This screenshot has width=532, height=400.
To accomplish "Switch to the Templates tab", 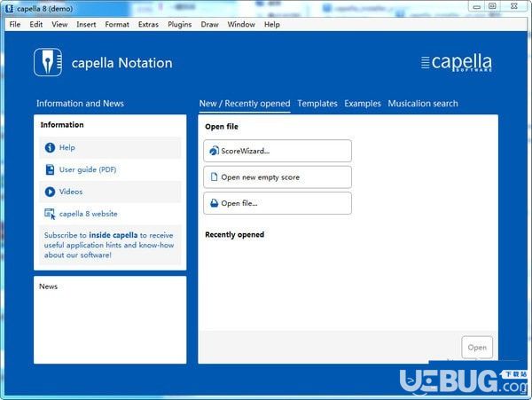I will 317,104.
